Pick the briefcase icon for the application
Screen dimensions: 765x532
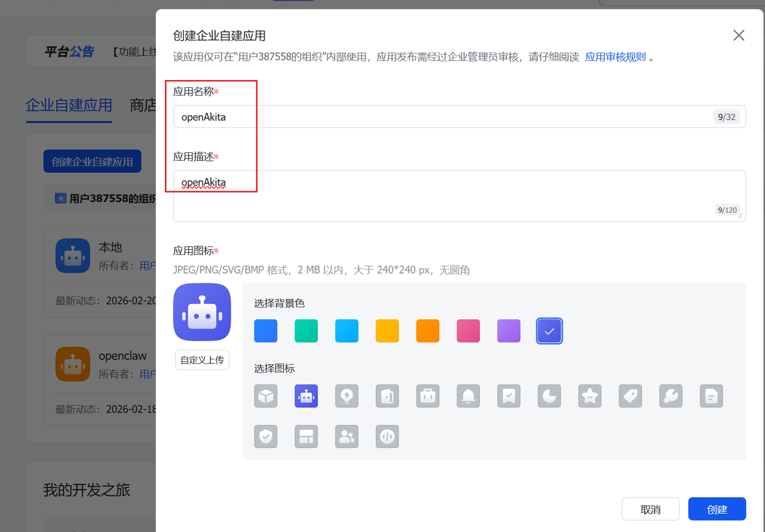(428, 396)
